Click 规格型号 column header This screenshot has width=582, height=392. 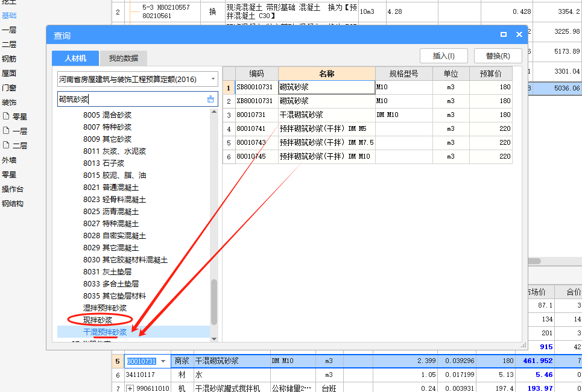coord(404,74)
